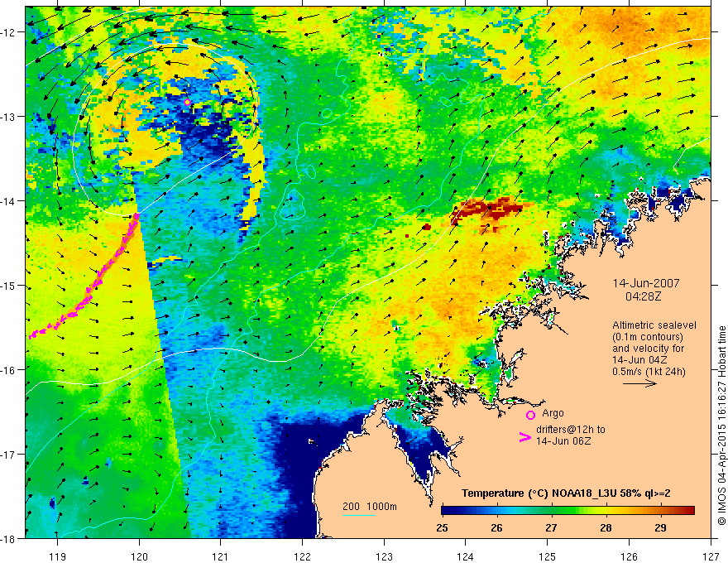Click the -13 latitude axis label
This screenshot has height=563, width=728.
(8, 116)
